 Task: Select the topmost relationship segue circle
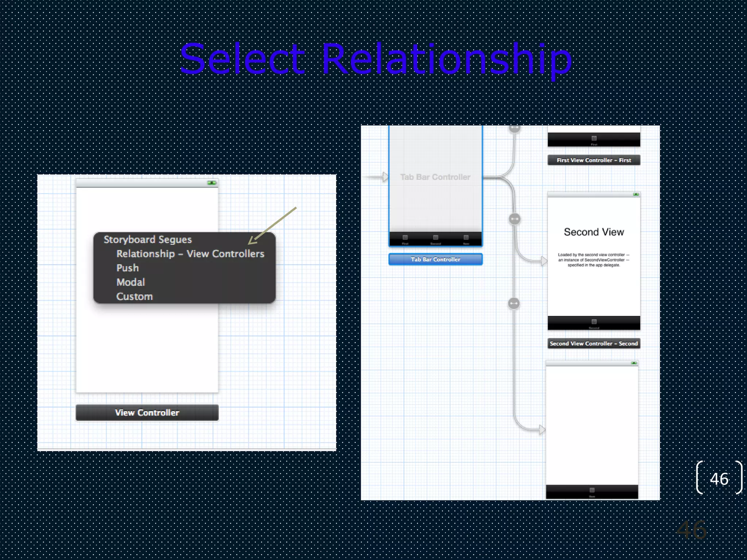515,128
